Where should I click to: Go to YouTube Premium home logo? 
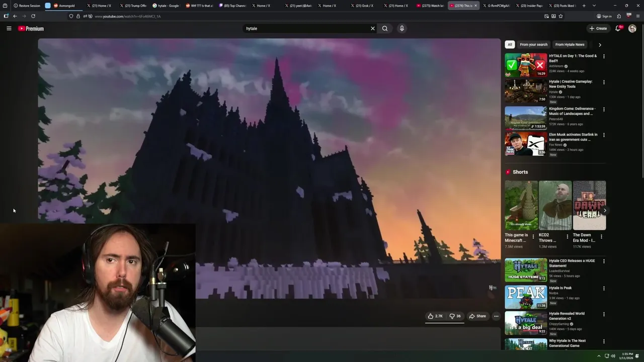31,29
